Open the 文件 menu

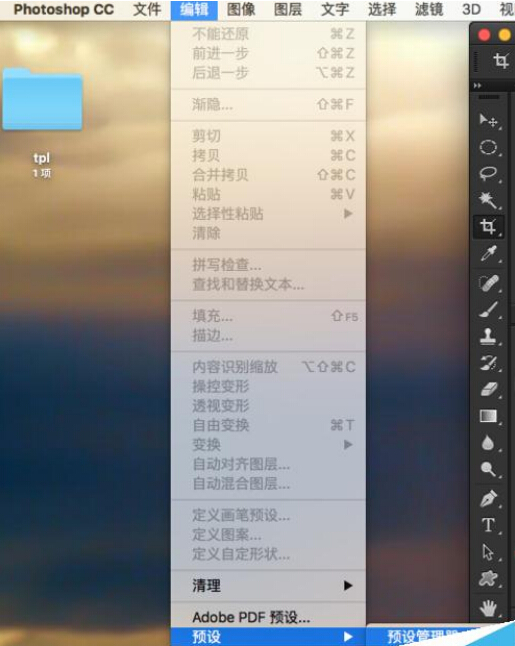(x=147, y=9)
